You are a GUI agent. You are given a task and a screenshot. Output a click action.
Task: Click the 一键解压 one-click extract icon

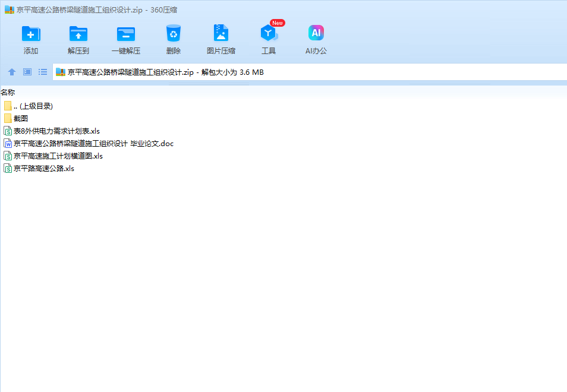126,34
